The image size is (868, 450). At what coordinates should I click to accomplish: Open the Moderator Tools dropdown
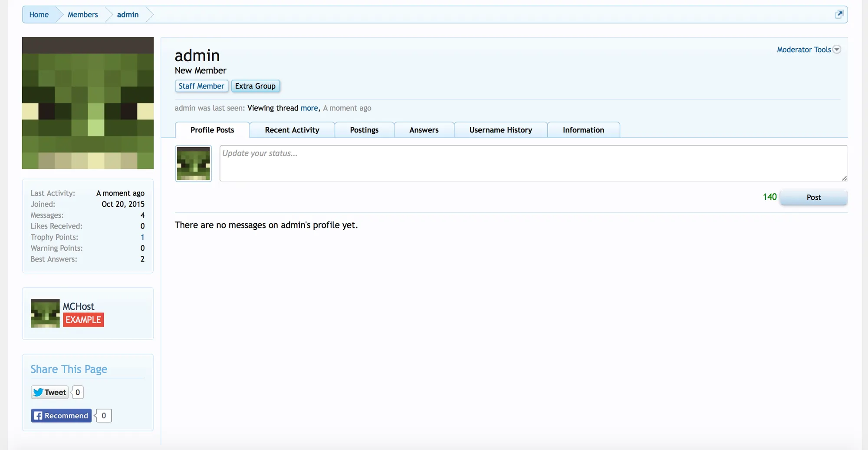tap(803, 50)
